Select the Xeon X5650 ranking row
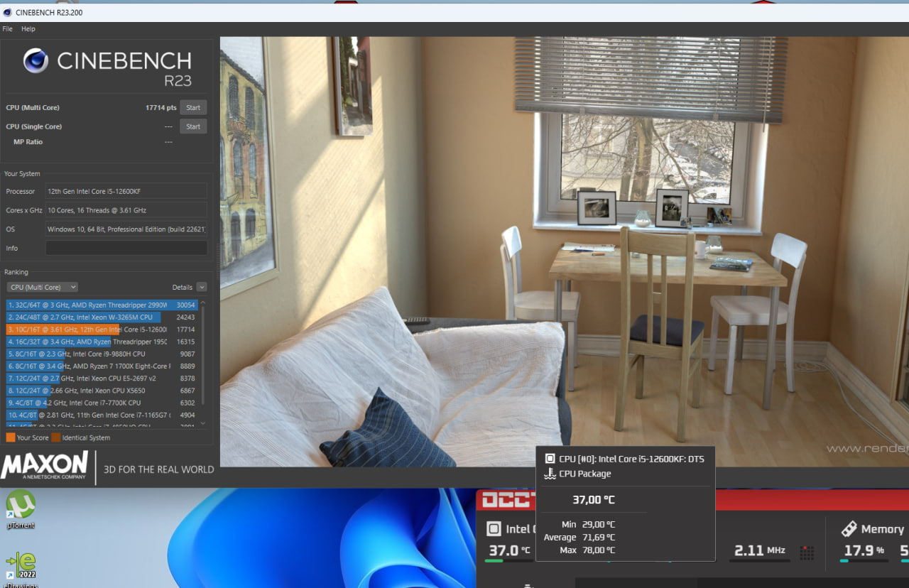The height and width of the screenshot is (588, 909). 101,391
